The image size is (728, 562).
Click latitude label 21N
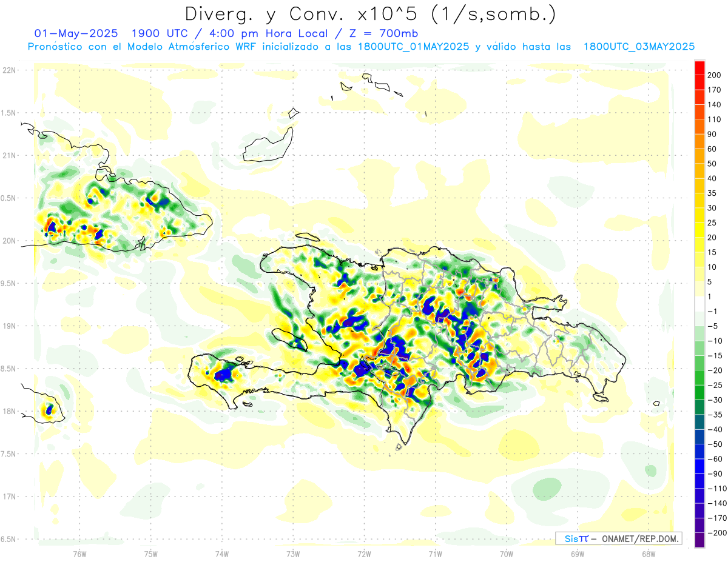tap(9, 155)
